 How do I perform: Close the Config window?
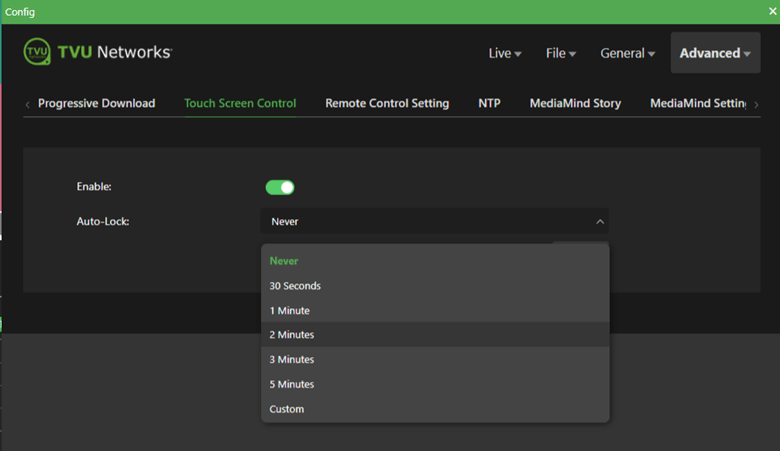click(773, 11)
